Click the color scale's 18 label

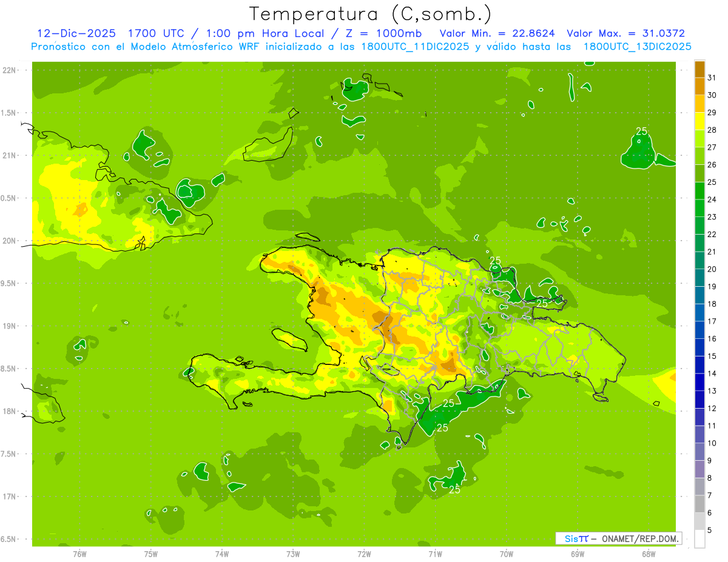(712, 304)
